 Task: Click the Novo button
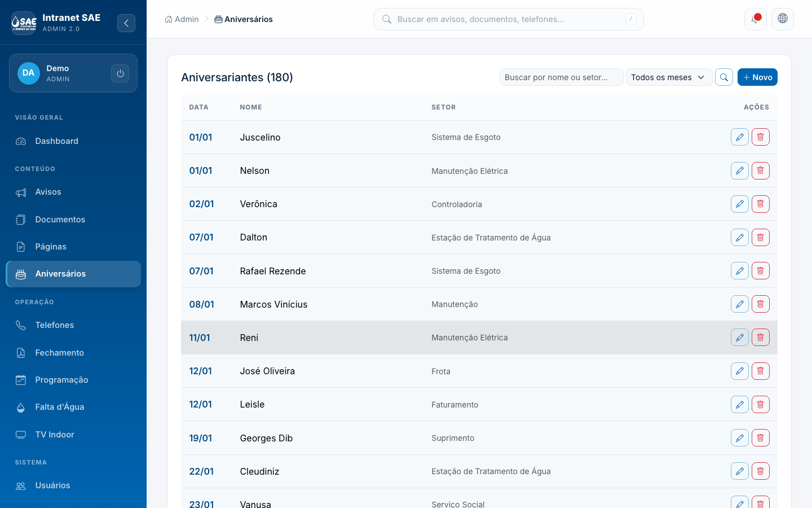coord(757,77)
